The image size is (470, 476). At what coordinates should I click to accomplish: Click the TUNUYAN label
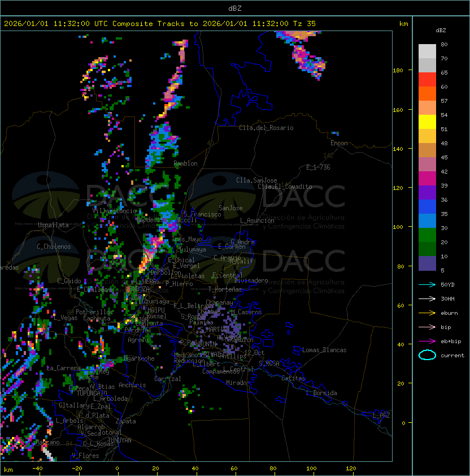120,440
